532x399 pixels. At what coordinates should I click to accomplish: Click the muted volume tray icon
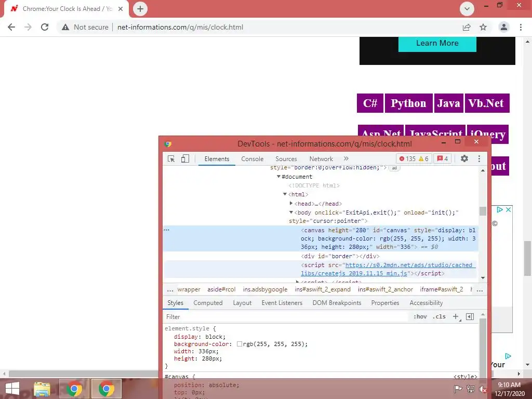point(483,389)
